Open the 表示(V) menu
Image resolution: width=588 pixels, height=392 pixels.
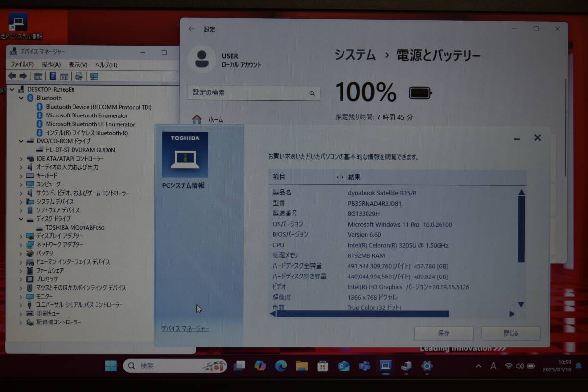pyautogui.click(x=78, y=64)
